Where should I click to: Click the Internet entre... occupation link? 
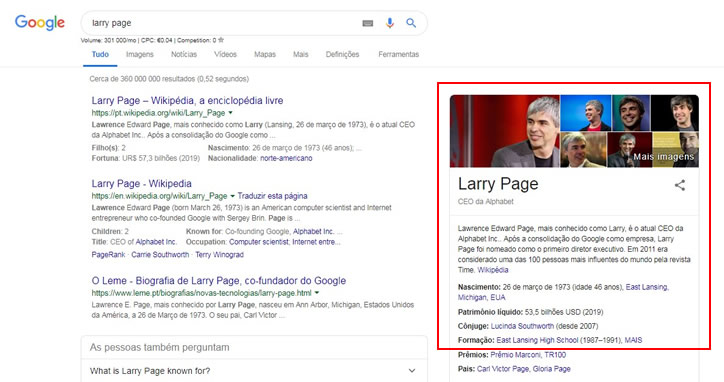point(316,242)
